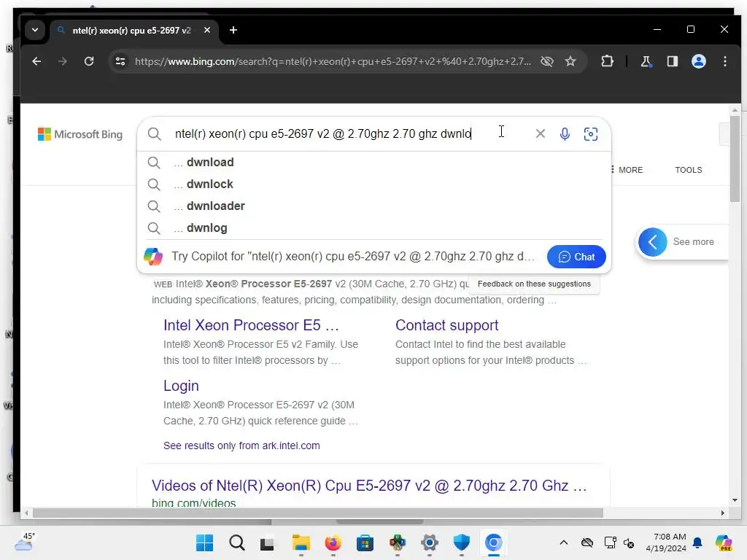This screenshot has height=560, width=747.
Task: Open the Windows Start menu
Action: [x=205, y=542]
